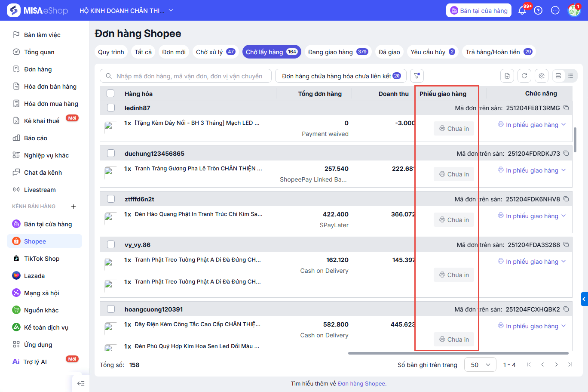Switch to card view layout icon
Screen dimensions: 588x392
[x=558, y=76]
